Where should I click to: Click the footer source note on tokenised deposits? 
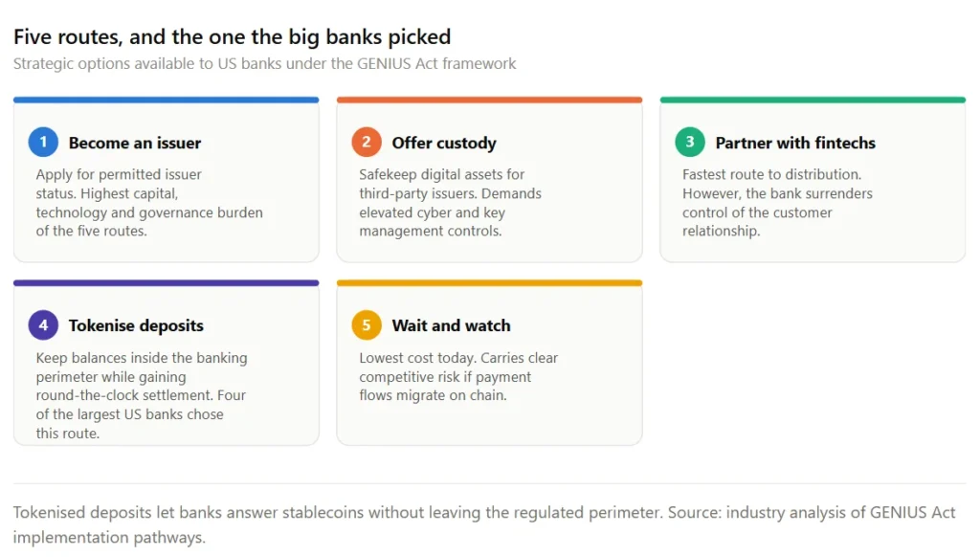coord(484,524)
